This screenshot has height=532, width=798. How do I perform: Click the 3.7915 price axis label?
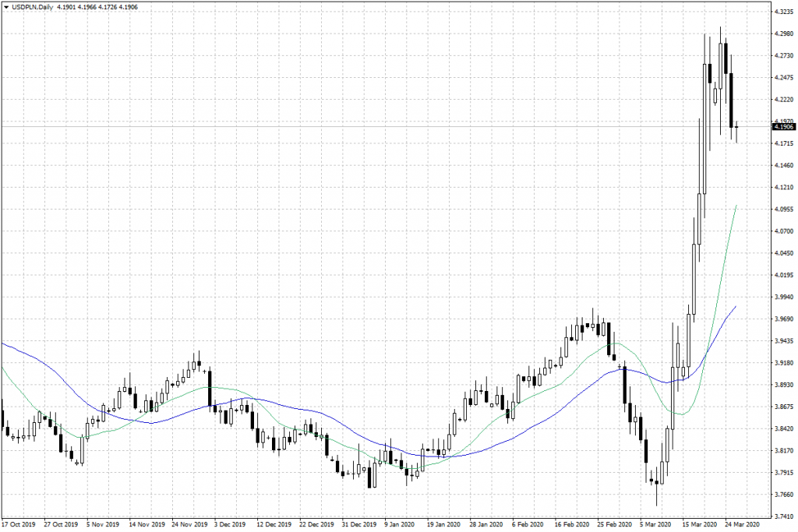pyautogui.click(x=784, y=473)
